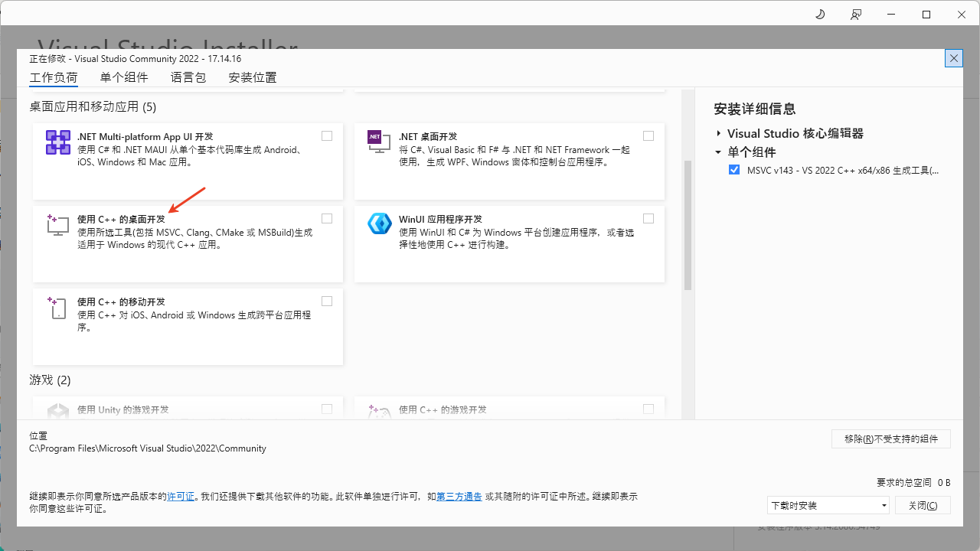Click the install path C:\Program Files text

148,448
